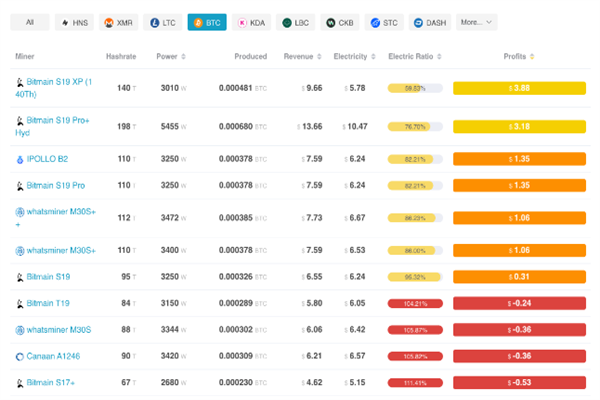Open whatsminer M30S miner link
This screenshot has height=400, width=600.
click(59, 330)
